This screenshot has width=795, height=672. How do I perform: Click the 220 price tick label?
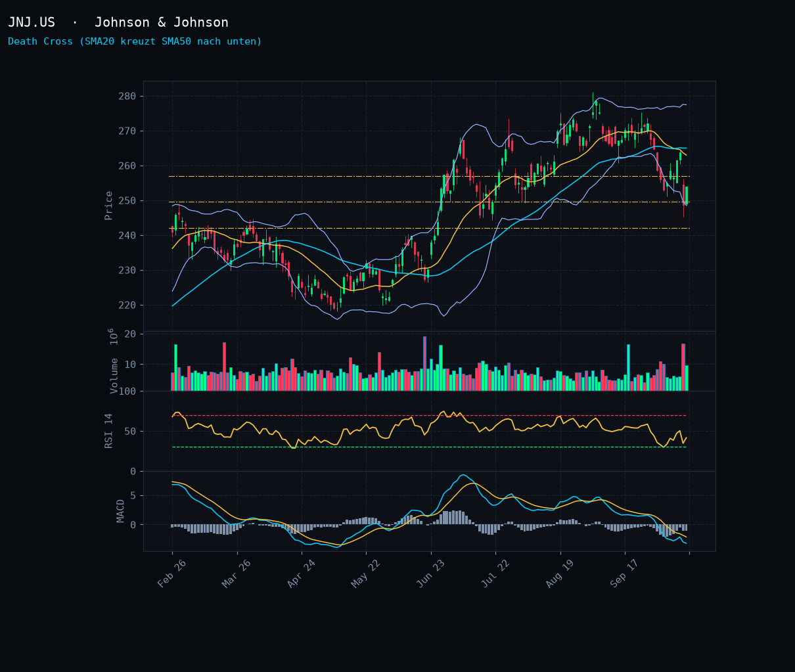127,305
